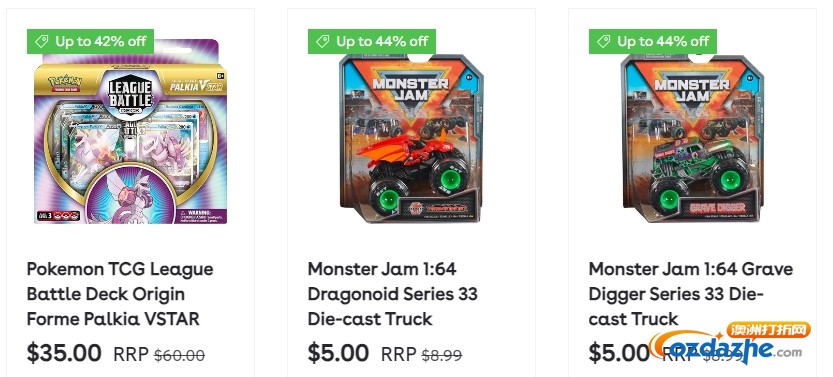Click the $35.00 price of the Pokemon deck
The width and height of the screenshot is (833, 377).
coord(64,353)
